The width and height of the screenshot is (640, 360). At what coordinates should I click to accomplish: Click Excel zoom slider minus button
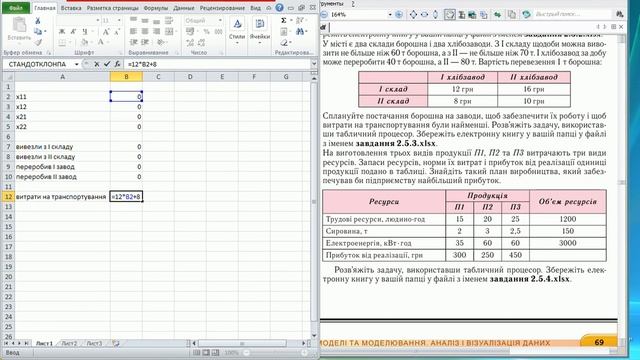(x=247, y=353)
